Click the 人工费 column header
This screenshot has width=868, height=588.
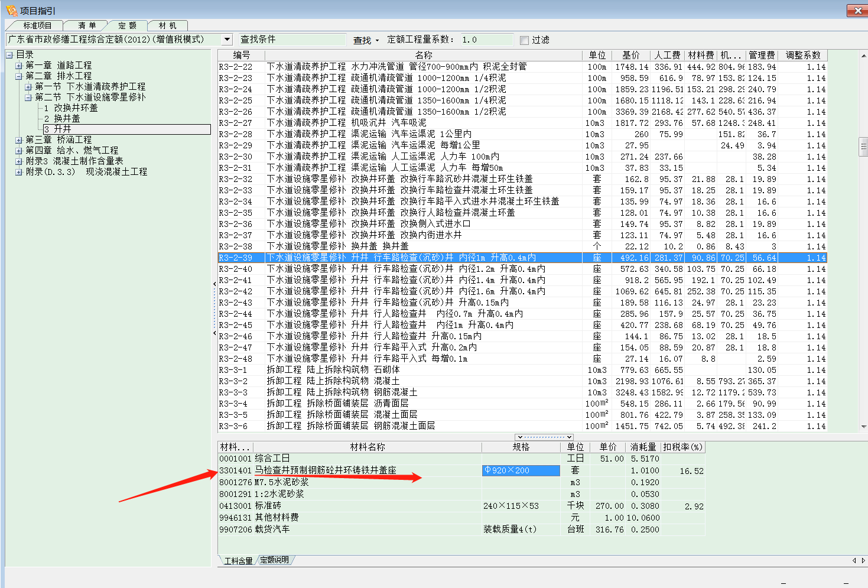[x=667, y=55]
